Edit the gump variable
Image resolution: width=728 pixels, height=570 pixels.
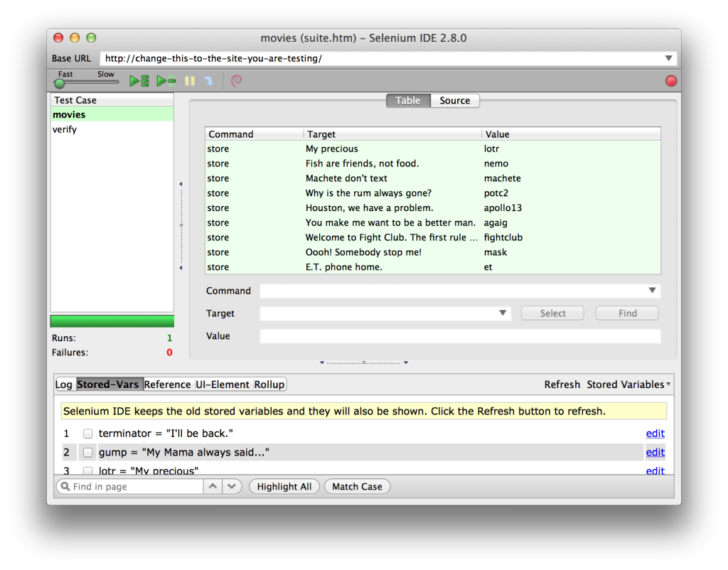tap(655, 452)
